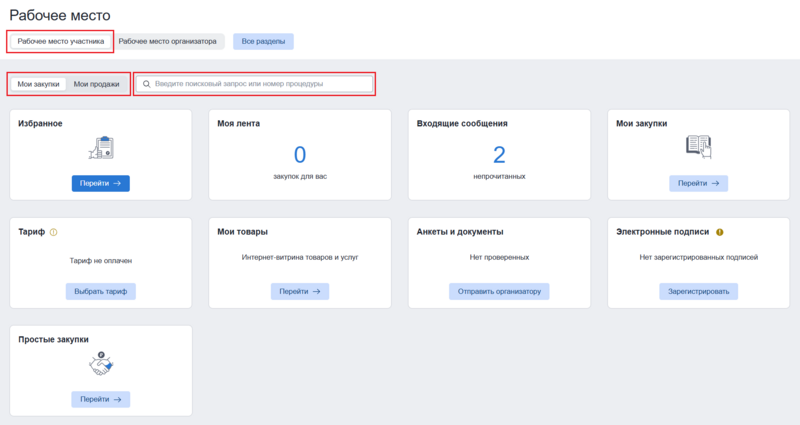Click the Выбрать тариф button
This screenshot has width=800, height=425.
coord(100,291)
